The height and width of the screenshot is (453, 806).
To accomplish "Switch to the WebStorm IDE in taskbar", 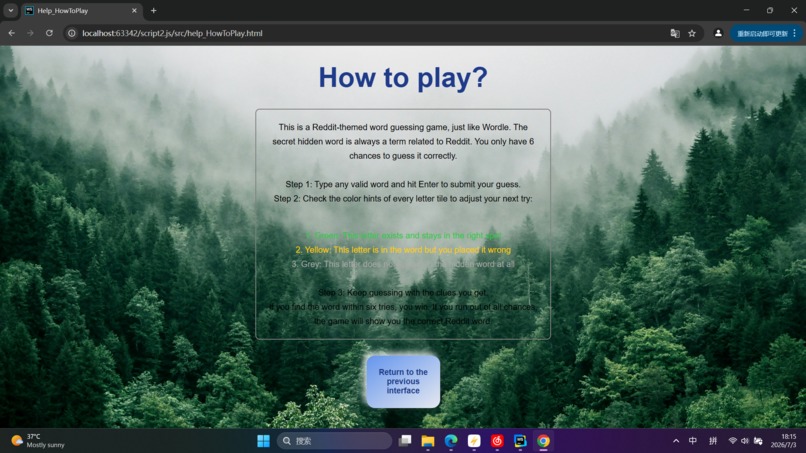I will click(x=520, y=441).
